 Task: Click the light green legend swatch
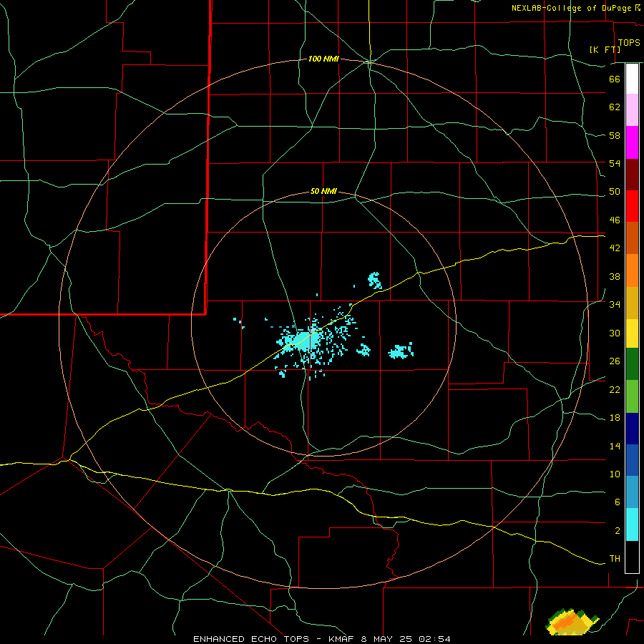[x=632, y=396]
